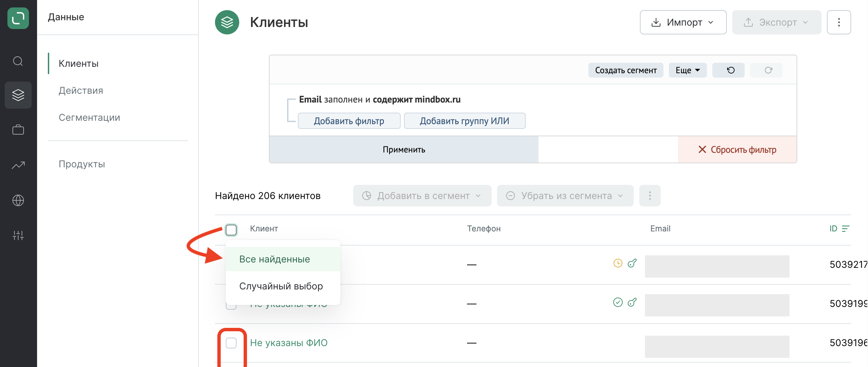Open client link Не указаны ФИО for 5039196

click(x=289, y=343)
